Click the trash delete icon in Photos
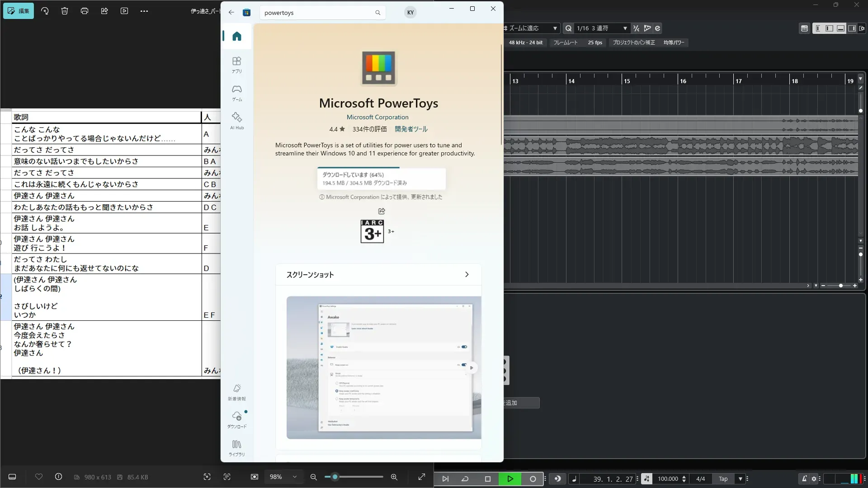Viewport: 868px width, 488px height. pyautogui.click(x=65, y=11)
